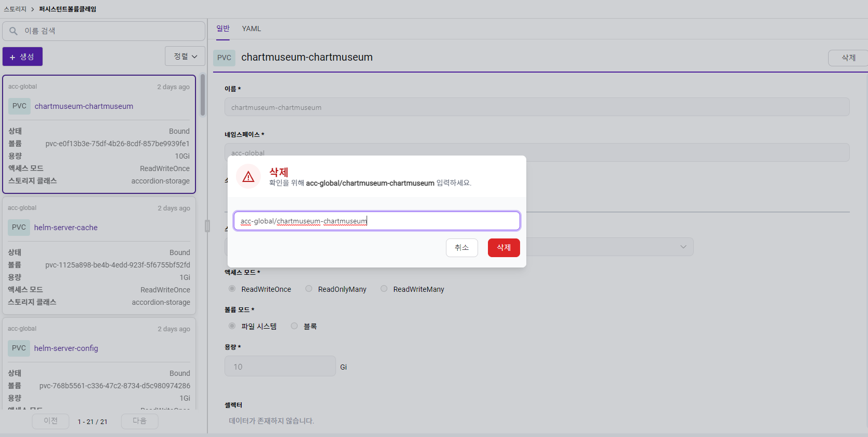Click the chartmuseum-chartmuseum detail title
The image size is (868, 437).
point(307,57)
